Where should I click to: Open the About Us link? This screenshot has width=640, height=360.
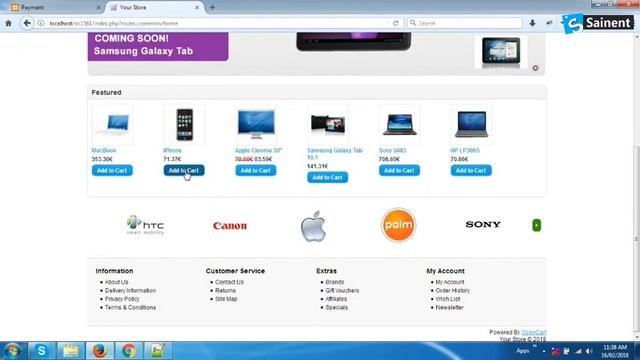point(117,282)
